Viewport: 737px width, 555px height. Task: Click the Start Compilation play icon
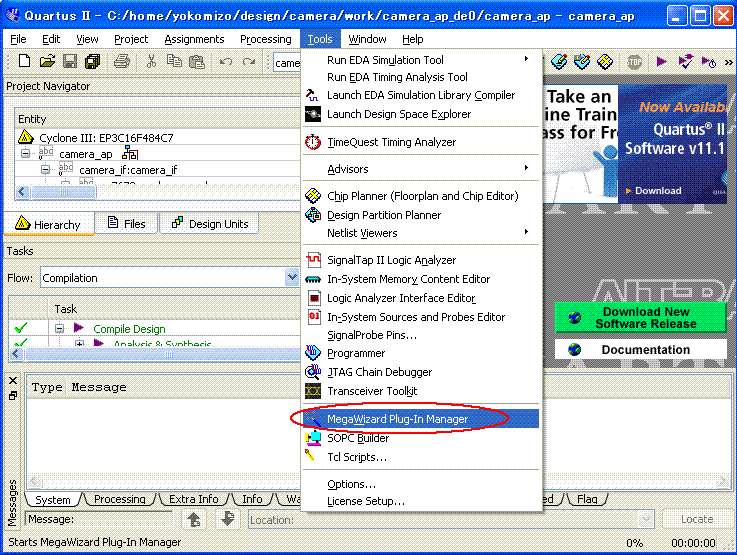(x=661, y=62)
